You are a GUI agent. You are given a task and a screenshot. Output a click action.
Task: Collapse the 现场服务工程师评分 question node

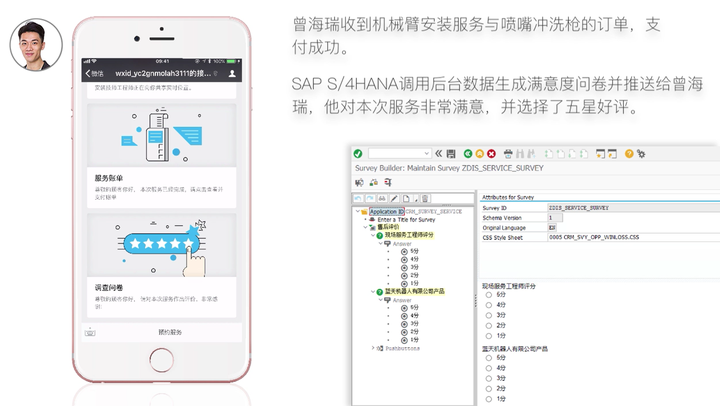click(x=373, y=235)
